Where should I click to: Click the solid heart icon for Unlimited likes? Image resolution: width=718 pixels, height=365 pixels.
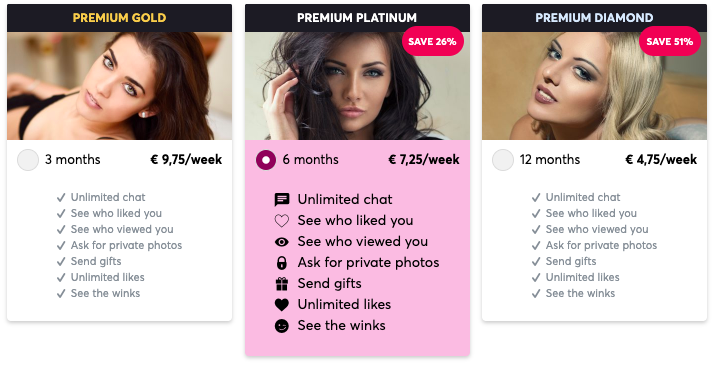(282, 305)
